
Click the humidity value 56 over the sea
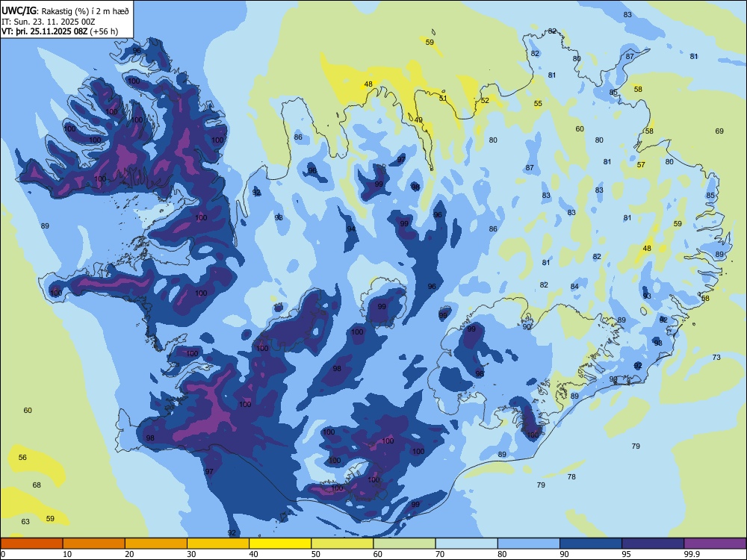22,457
